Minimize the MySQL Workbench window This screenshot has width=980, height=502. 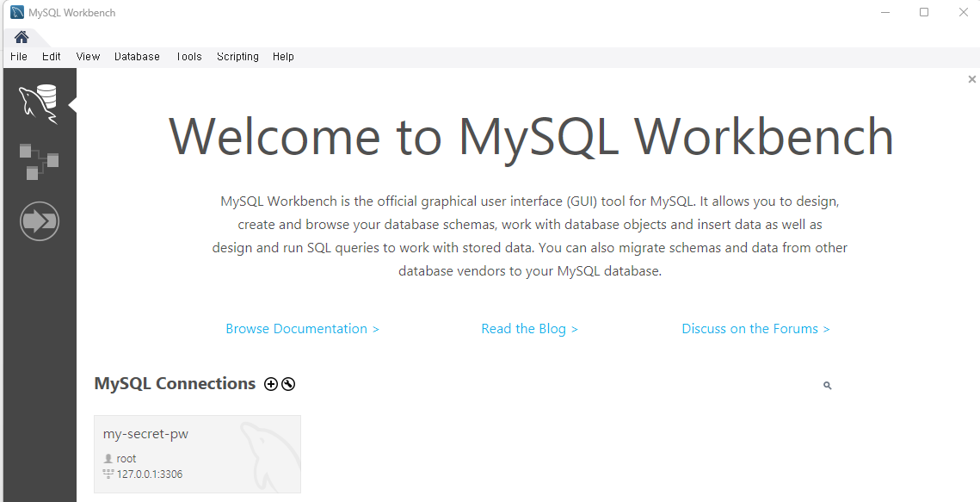885,12
